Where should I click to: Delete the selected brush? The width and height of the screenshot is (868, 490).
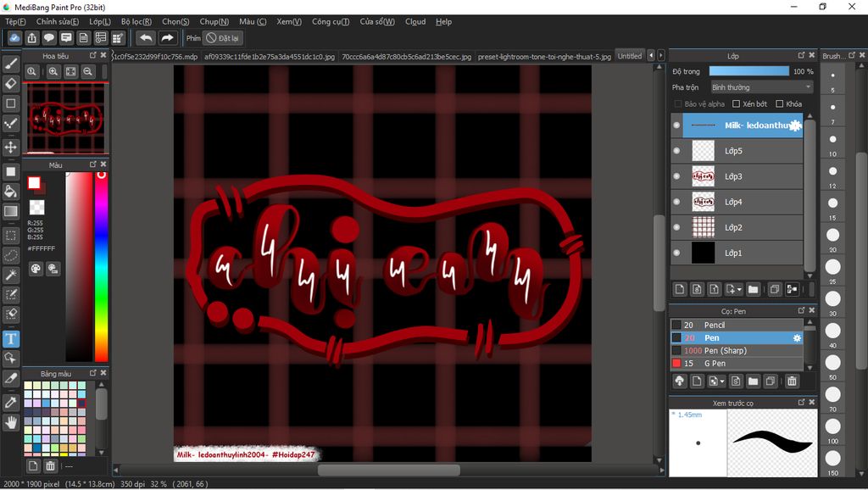[793, 381]
